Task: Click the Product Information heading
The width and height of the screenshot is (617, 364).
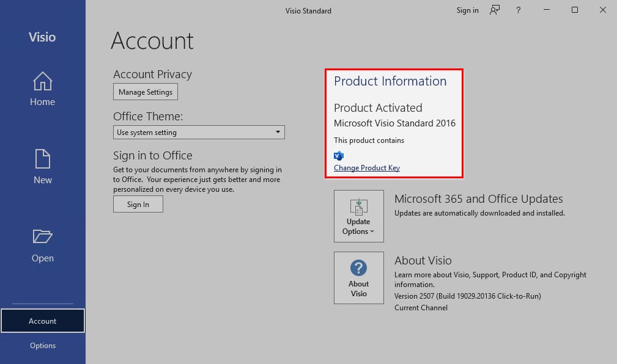Action: pos(390,81)
